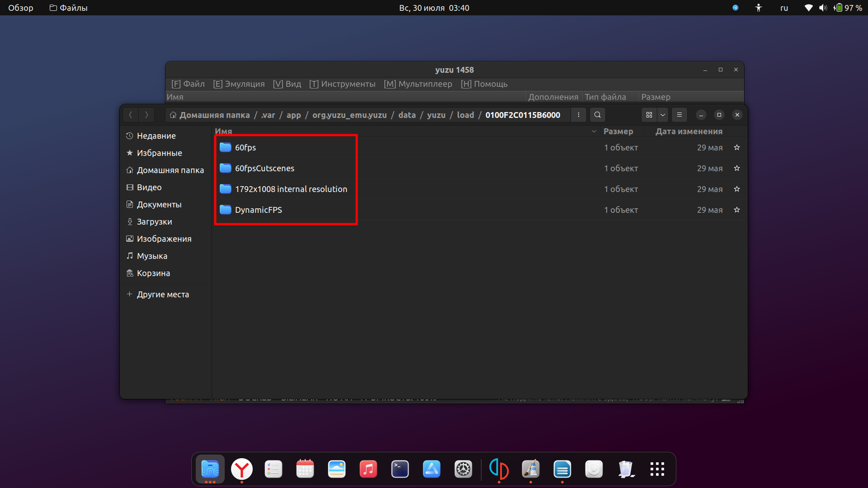
Task: Open Terminal from the dock
Action: click(400, 469)
